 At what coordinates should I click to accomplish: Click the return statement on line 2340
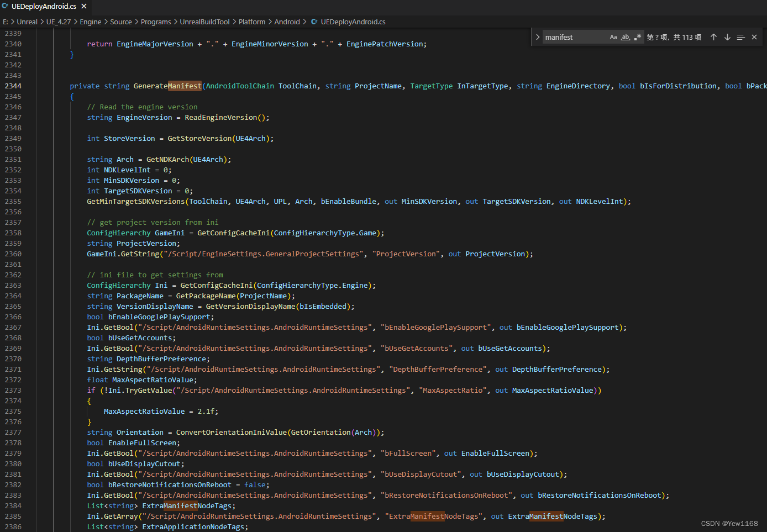click(x=257, y=44)
